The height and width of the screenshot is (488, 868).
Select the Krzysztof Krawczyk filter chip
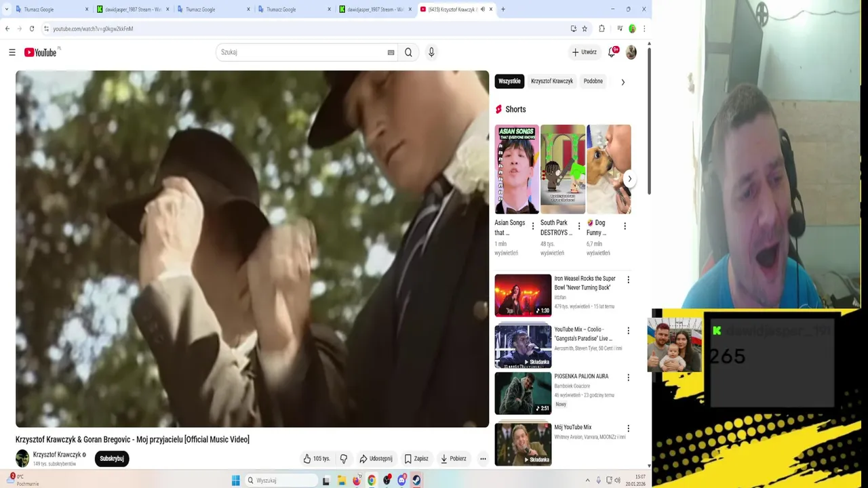point(552,81)
